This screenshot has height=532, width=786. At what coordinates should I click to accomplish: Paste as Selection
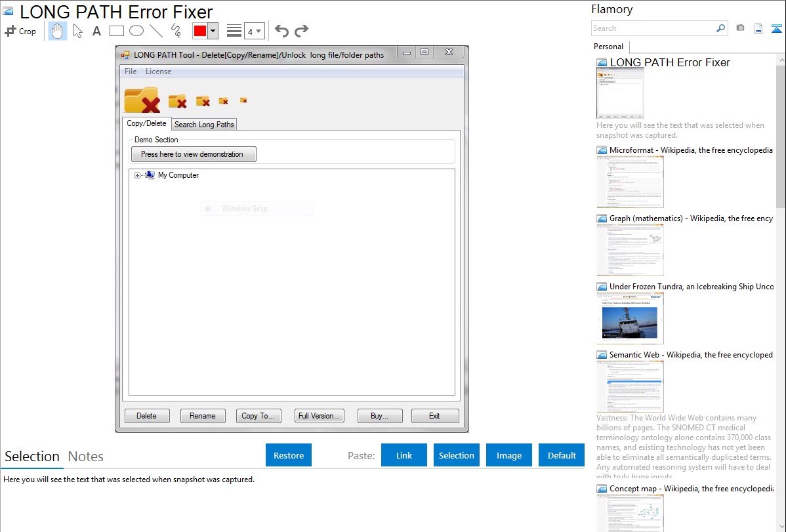(x=457, y=455)
